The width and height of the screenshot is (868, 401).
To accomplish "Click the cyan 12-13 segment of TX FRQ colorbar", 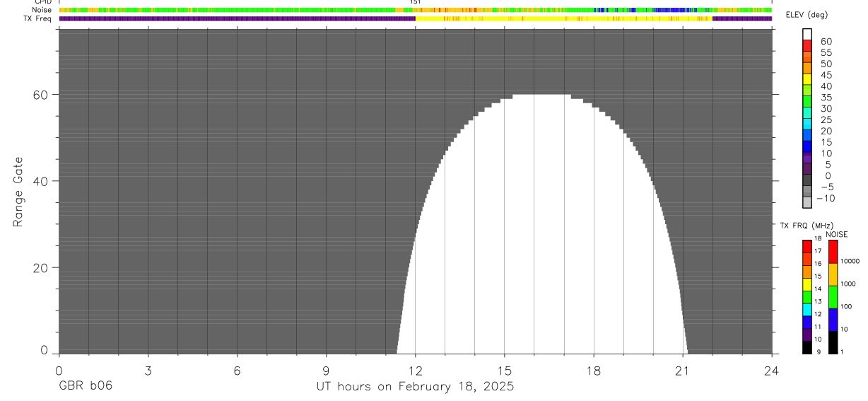I will click(807, 309).
